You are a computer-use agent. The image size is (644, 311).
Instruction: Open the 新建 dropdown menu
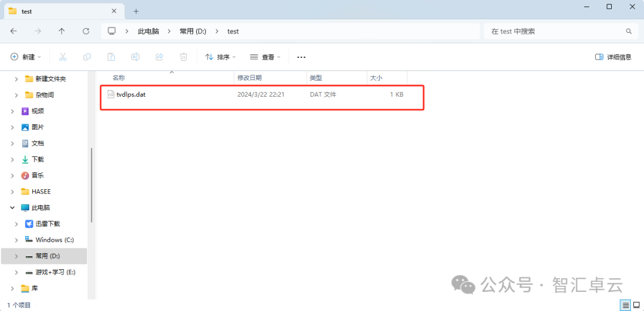pyautogui.click(x=26, y=57)
